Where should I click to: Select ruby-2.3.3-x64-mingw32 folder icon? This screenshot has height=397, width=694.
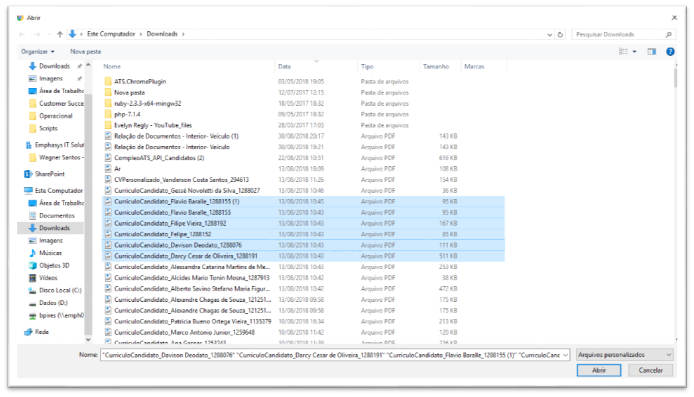coord(108,104)
